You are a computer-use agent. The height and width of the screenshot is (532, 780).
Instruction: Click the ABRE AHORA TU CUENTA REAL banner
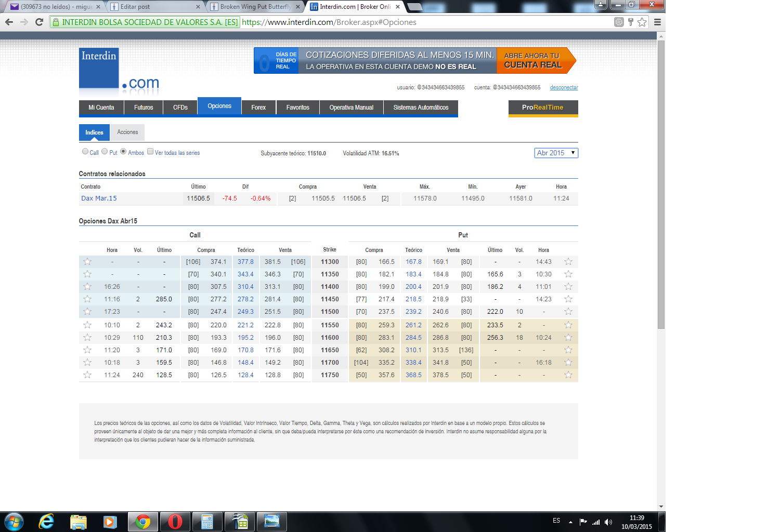coord(536,60)
